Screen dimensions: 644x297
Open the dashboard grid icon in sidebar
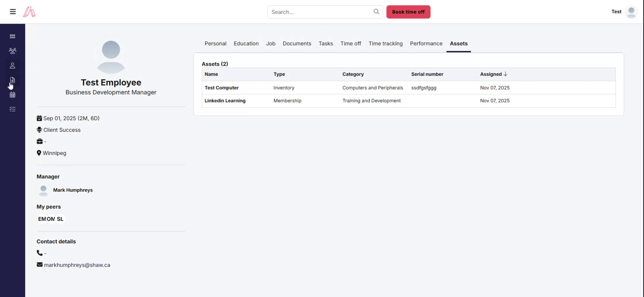click(x=12, y=36)
